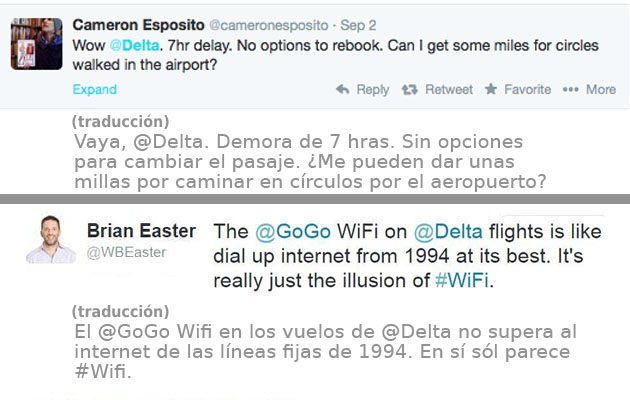Click the Retweet arrows icon
The height and width of the screenshot is (400, 630).
coord(409,90)
